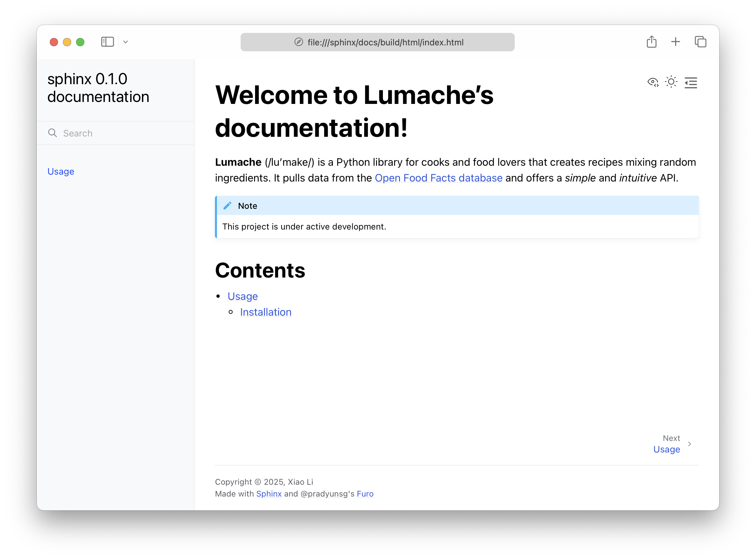The image size is (756, 559).
Task: Open the Sphinx link in footer
Action: pos(269,494)
